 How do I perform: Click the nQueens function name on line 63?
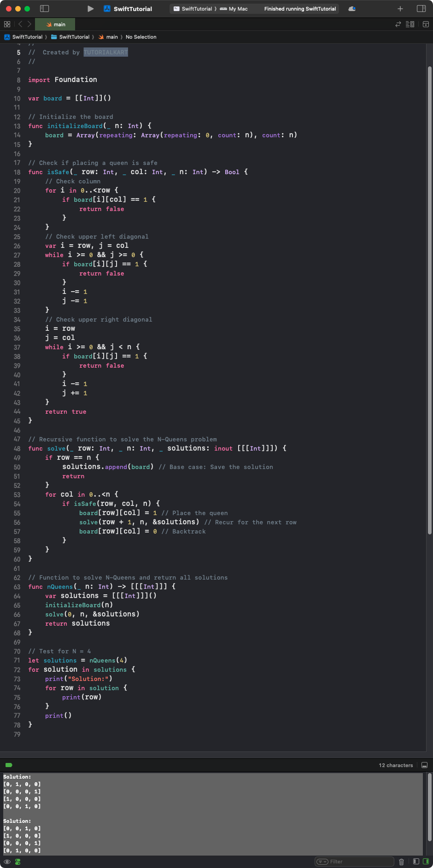[x=60, y=586]
